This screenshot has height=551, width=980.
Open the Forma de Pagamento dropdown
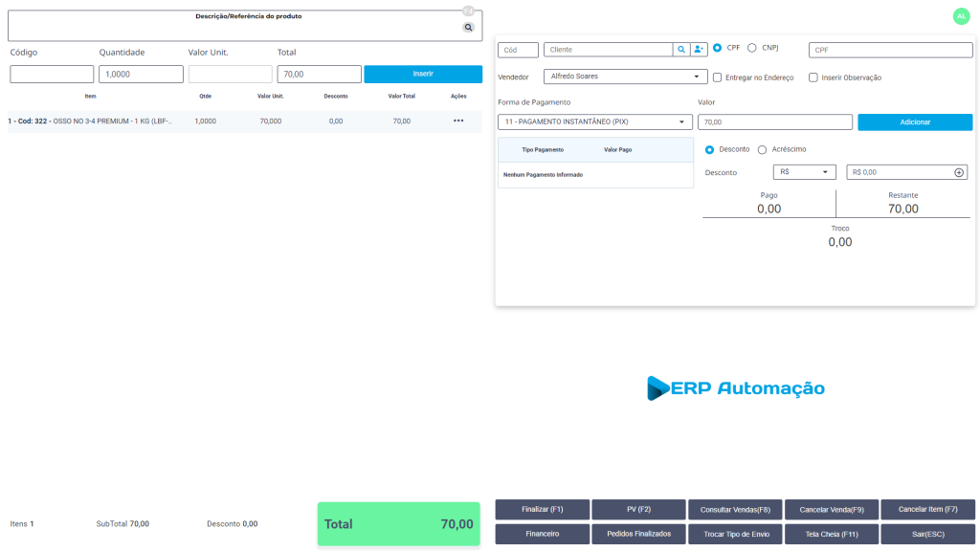594,122
